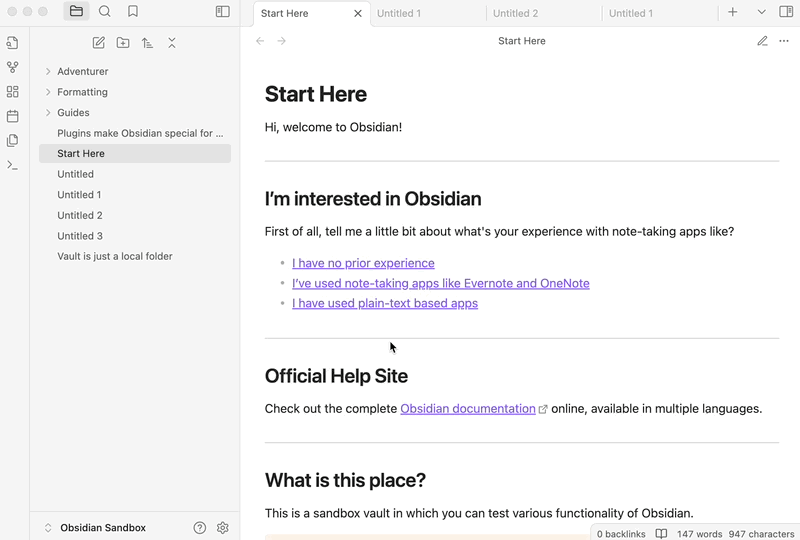The height and width of the screenshot is (540, 800).
Task: Select the Start Here note in explorer
Action: point(135,154)
